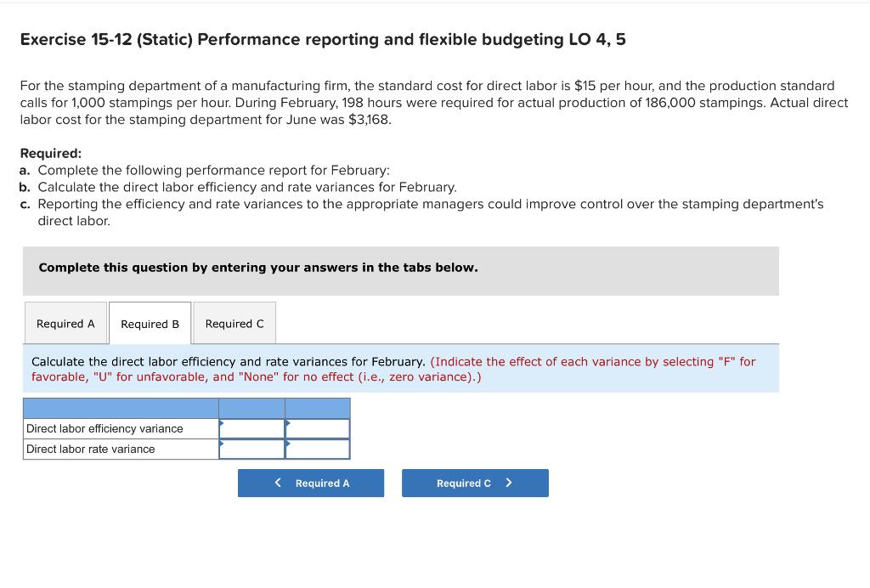Open the efficiency variance effect selector
This screenshot has height=588, width=870.
point(316,428)
